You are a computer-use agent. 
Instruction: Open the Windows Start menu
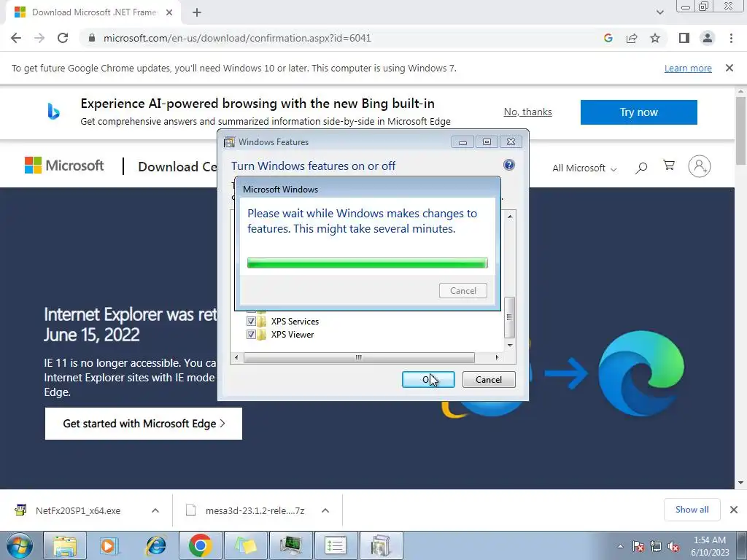[19, 545]
